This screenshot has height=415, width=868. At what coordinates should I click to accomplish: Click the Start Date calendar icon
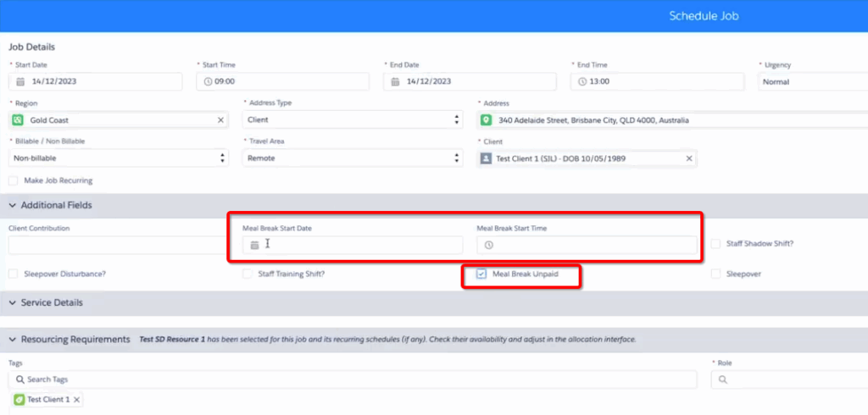pyautogui.click(x=20, y=82)
